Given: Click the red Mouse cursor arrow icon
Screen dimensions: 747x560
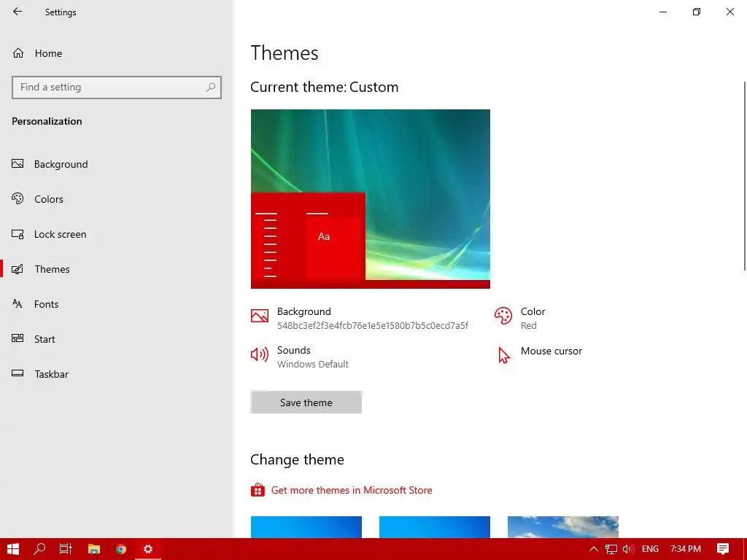Looking at the screenshot, I should pyautogui.click(x=503, y=355).
